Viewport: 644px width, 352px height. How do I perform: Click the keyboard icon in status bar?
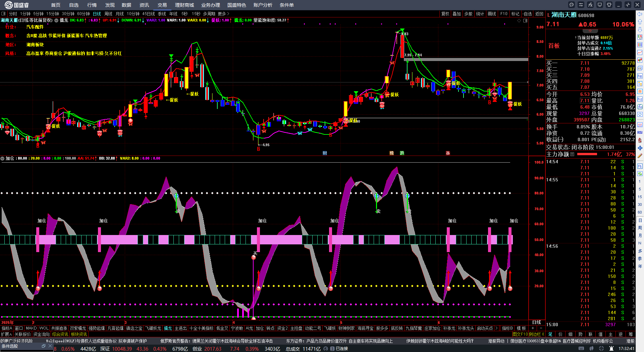(x=581, y=349)
